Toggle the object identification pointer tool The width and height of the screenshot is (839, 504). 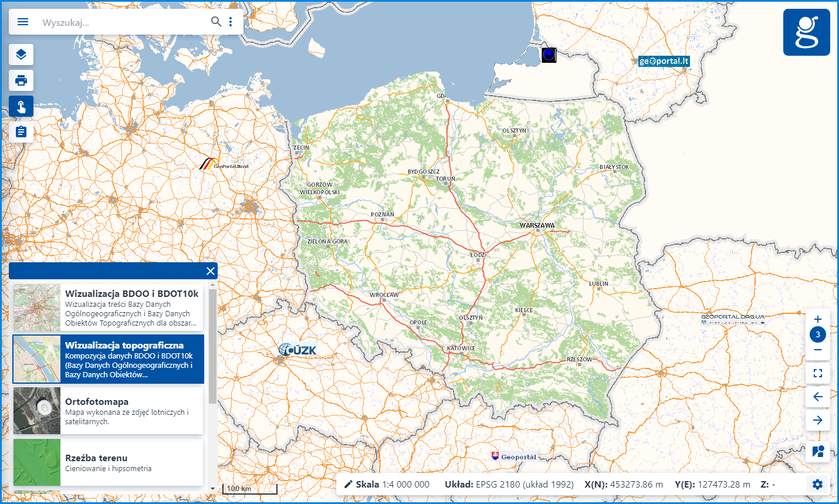pos(21,106)
